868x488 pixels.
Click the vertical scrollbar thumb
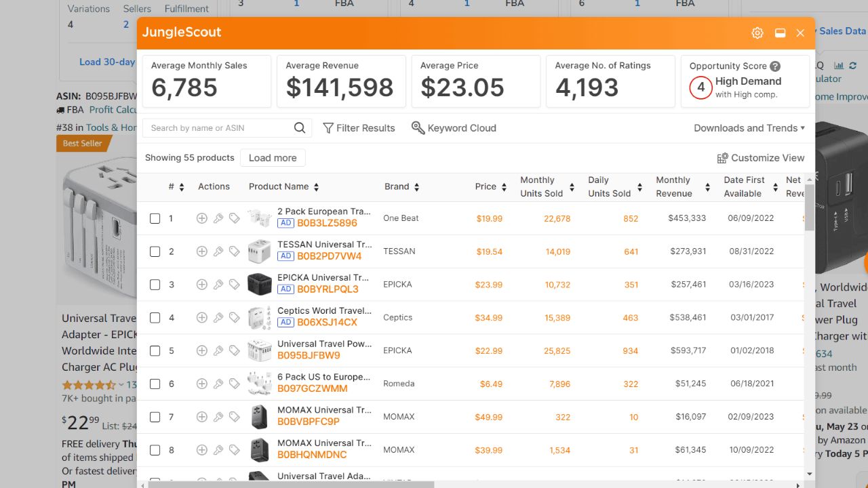[809, 207]
